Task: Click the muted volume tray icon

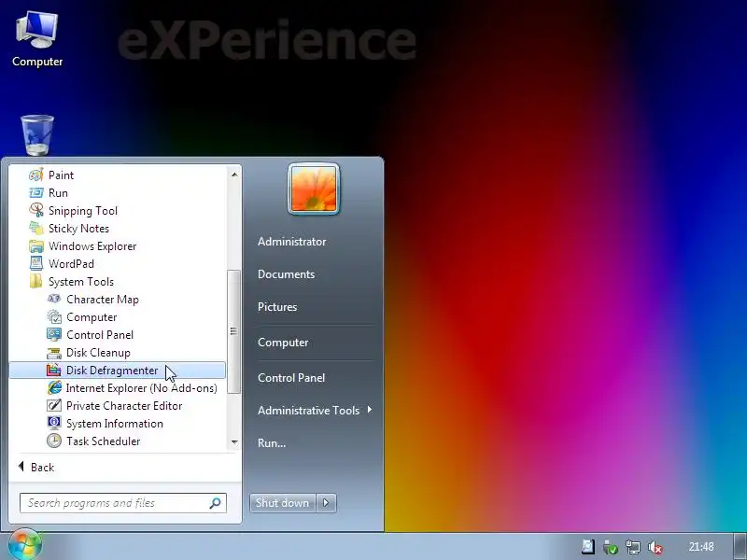Action: pos(655,547)
